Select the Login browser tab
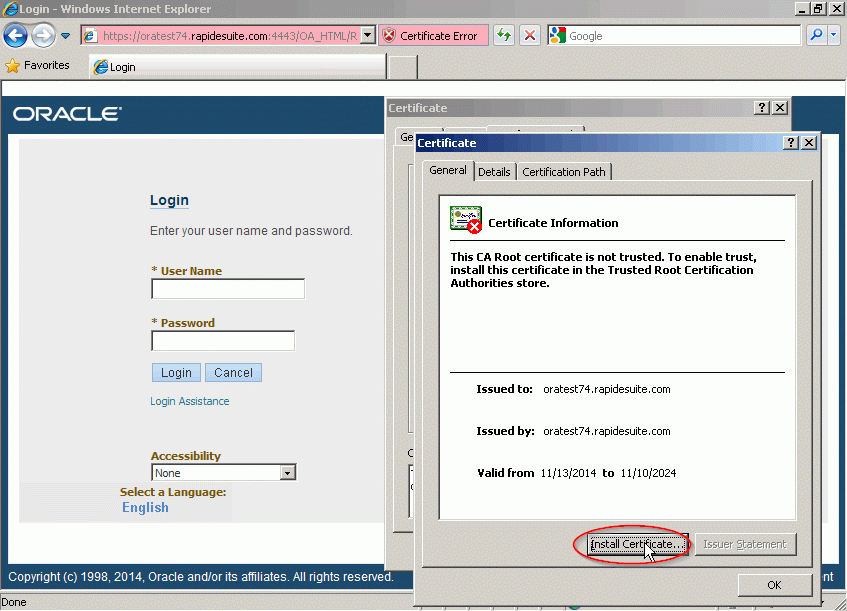 tap(238, 67)
